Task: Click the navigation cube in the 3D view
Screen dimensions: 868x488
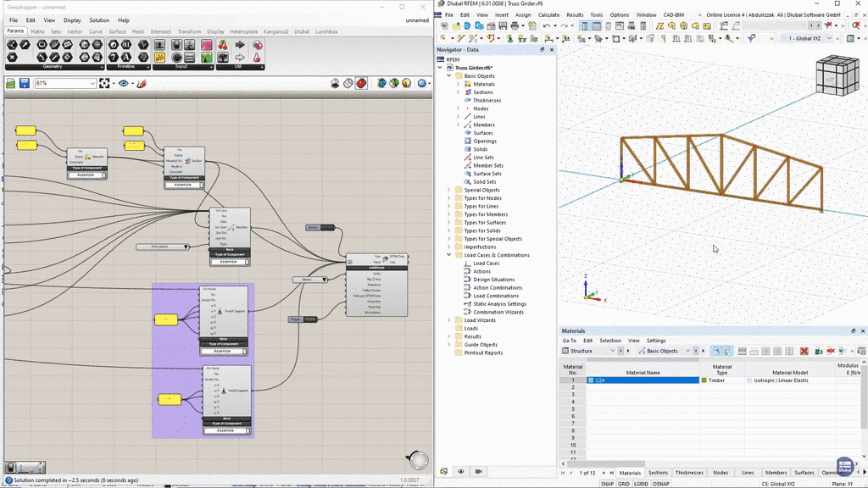Action: [836, 78]
